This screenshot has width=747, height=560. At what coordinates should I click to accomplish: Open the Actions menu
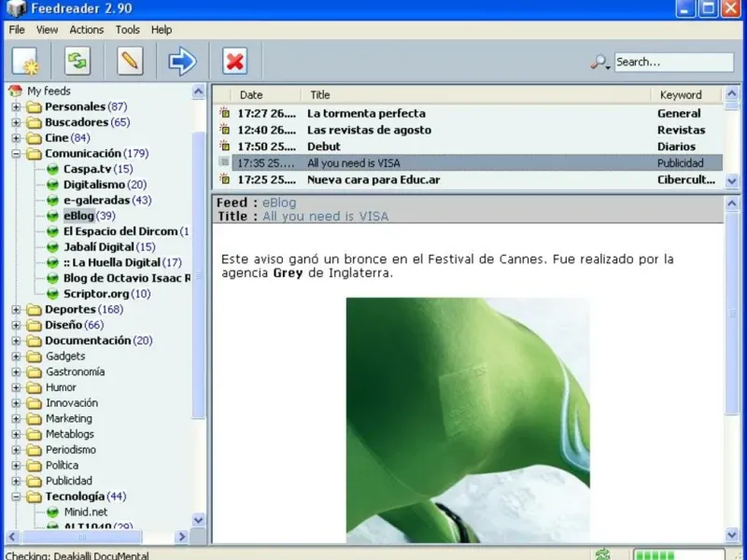click(86, 30)
